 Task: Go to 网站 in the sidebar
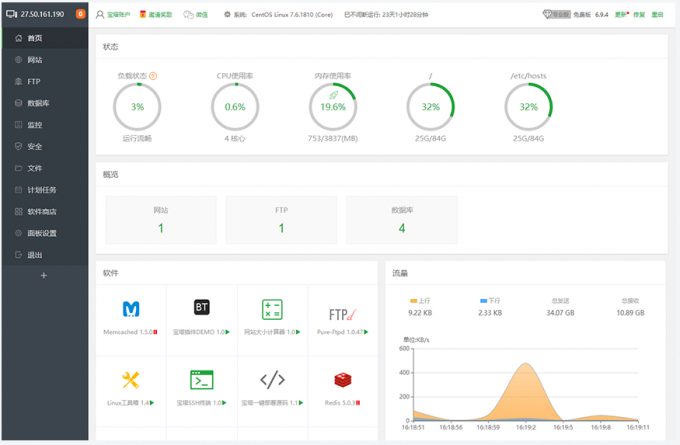click(35, 60)
